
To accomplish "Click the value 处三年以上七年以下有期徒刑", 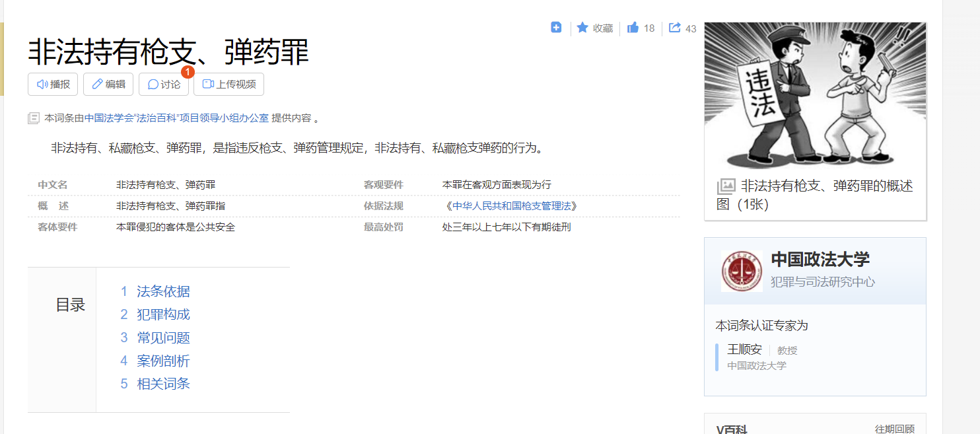I will 507,227.
